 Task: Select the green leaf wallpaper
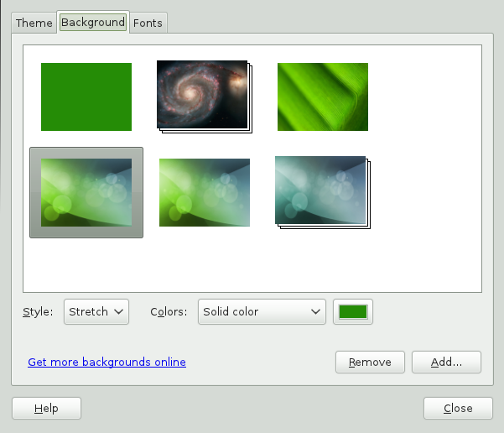click(x=323, y=97)
